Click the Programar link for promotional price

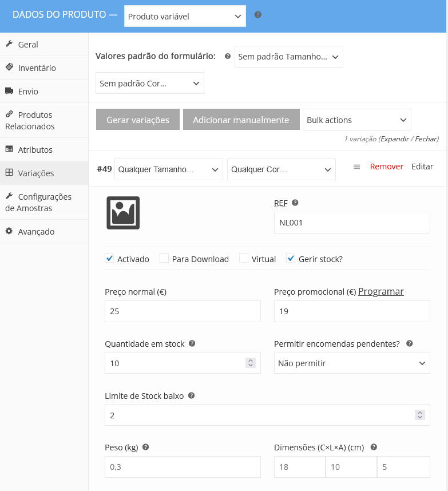click(380, 291)
